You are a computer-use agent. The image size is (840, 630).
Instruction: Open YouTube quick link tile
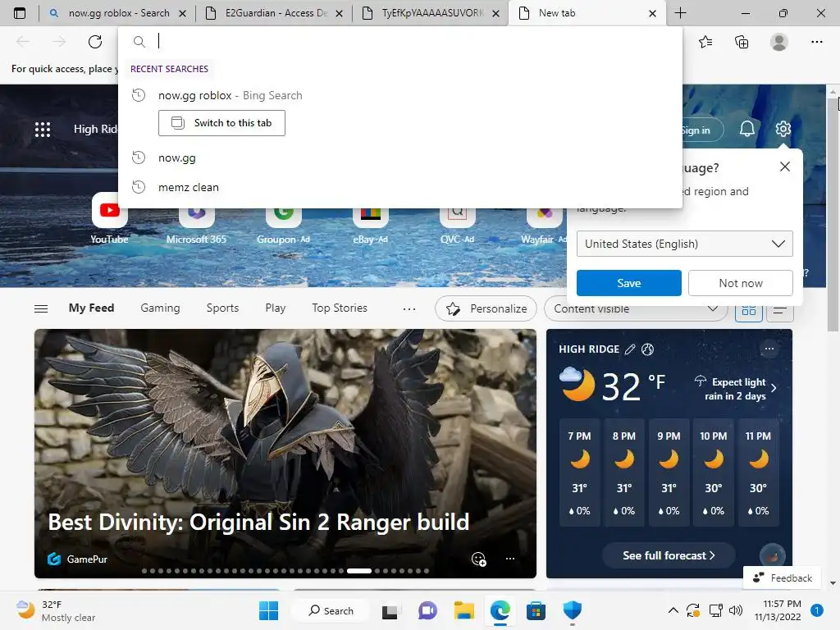(x=109, y=218)
